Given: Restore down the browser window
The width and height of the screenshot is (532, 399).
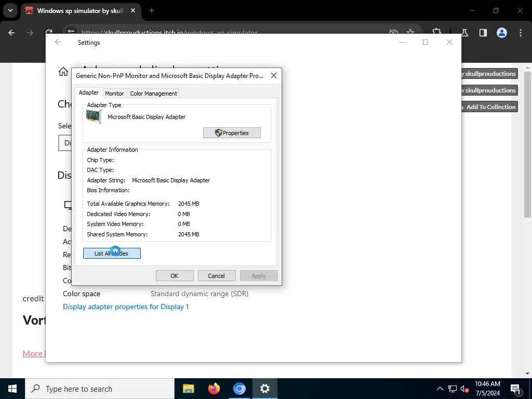Looking at the screenshot, I should point(496,10).
